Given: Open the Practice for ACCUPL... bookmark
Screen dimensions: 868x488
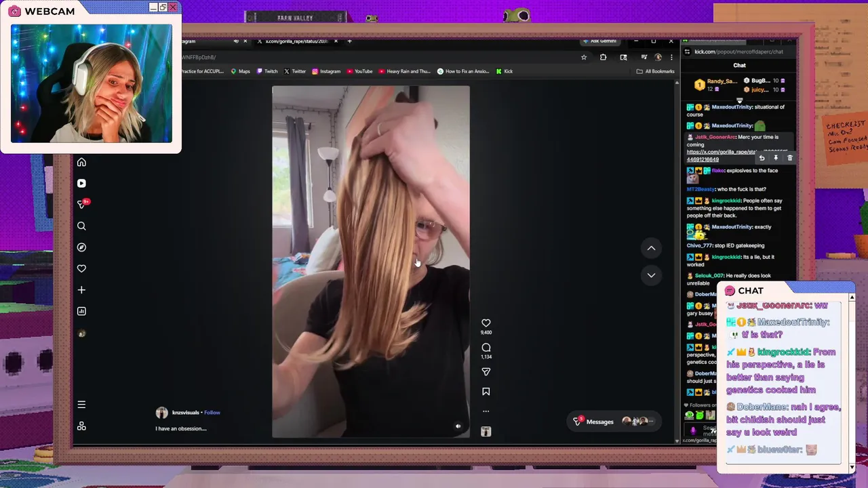Looking at the screenshot, I should pos(203,71).
